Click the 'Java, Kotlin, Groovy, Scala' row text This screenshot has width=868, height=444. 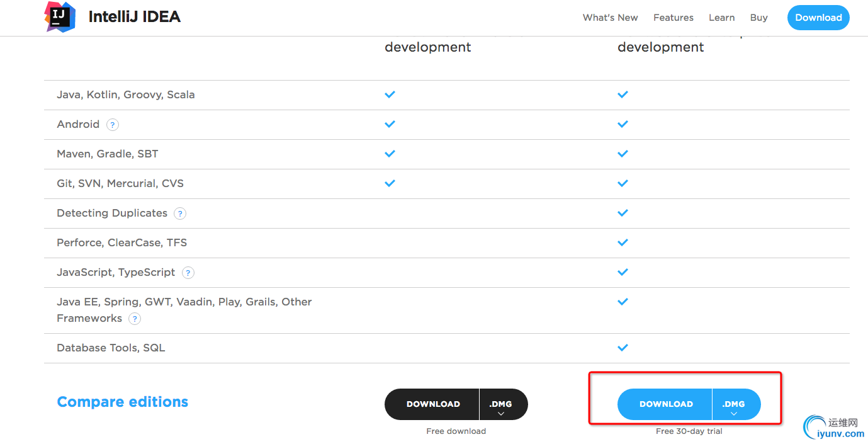tap(126, 95)
